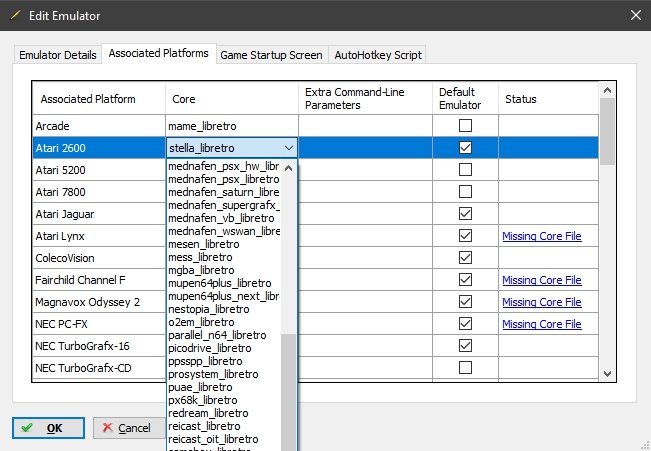The width and height of the screenshot is (651, 451).
Task: Select mednafen_supergrafx core option
Action: (224, 205)
